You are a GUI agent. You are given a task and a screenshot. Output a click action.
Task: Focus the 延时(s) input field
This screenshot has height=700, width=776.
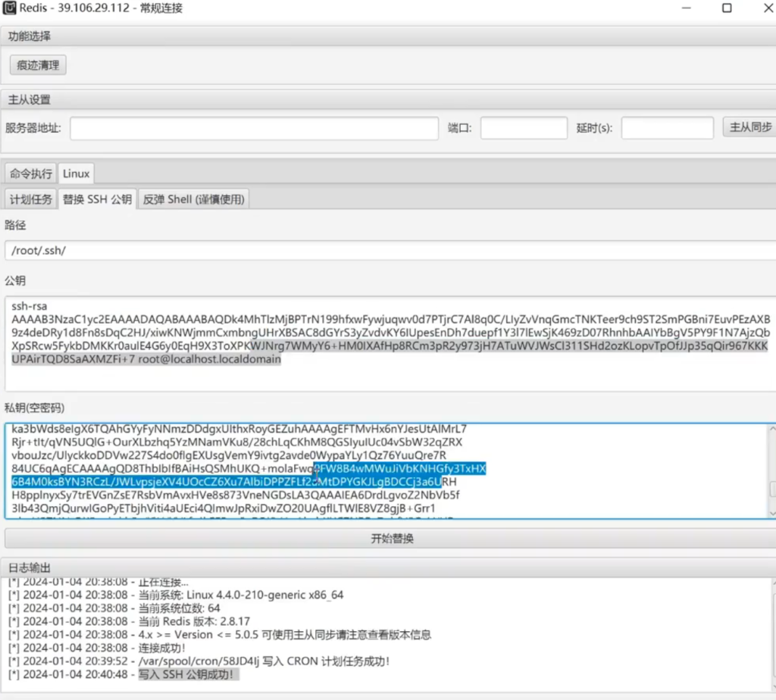(667, 129)
